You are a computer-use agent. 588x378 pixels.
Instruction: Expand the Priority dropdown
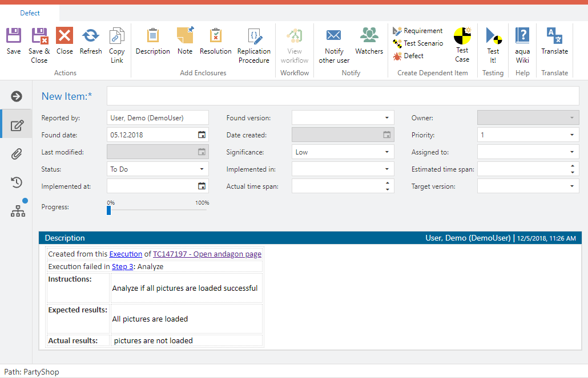pyautogui.click(x=571, y=135)
